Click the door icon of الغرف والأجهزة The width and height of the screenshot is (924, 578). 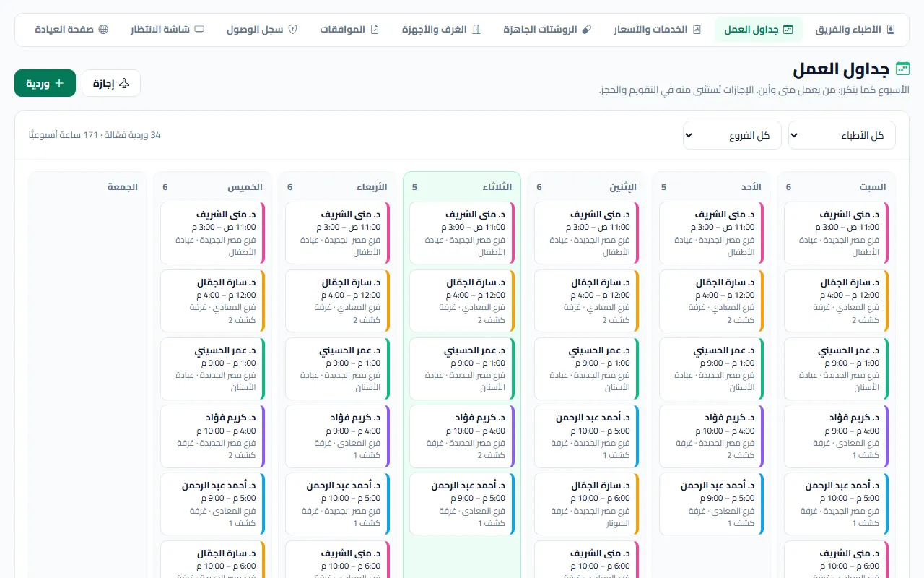coord(476,30)
